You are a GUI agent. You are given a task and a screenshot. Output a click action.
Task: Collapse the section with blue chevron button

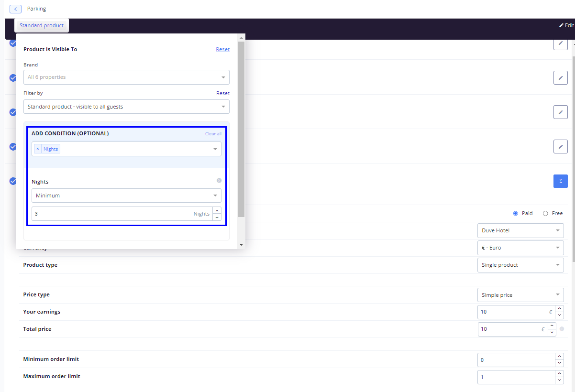[x=560, y=181]
